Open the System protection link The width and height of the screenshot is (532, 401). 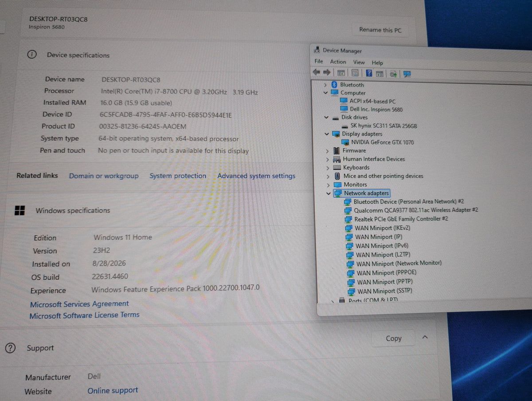point(178,176)
